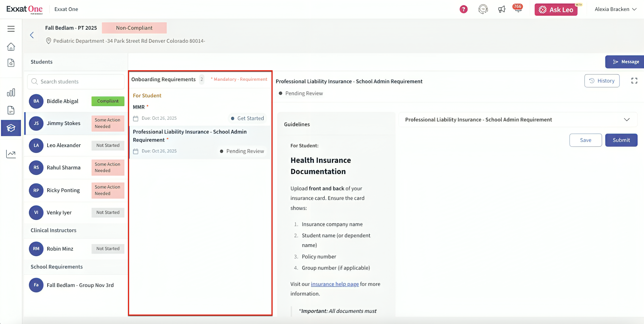Screen dimensions: 644x324
Task: Click the History button
Action: click(601, 81)
